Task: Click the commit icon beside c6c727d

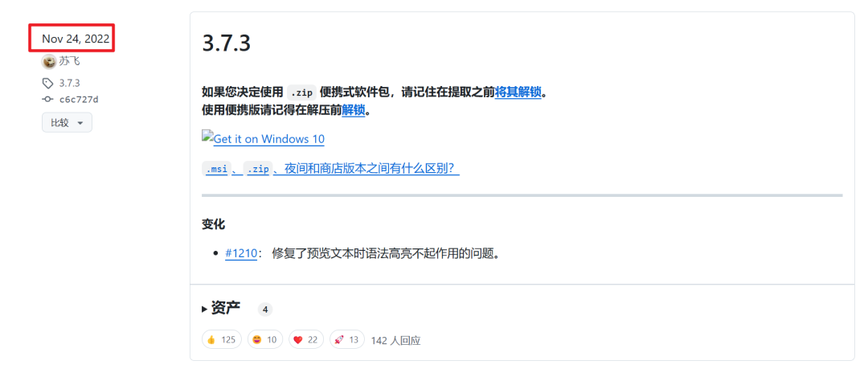Action: pyautogui.click(x=47, y=99)
